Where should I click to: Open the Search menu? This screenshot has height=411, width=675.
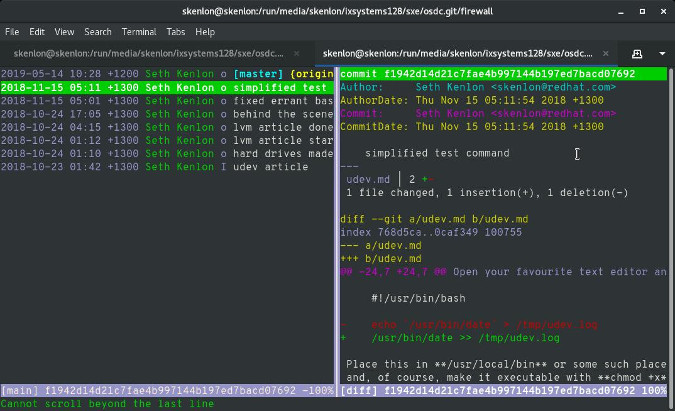(98, 32)
